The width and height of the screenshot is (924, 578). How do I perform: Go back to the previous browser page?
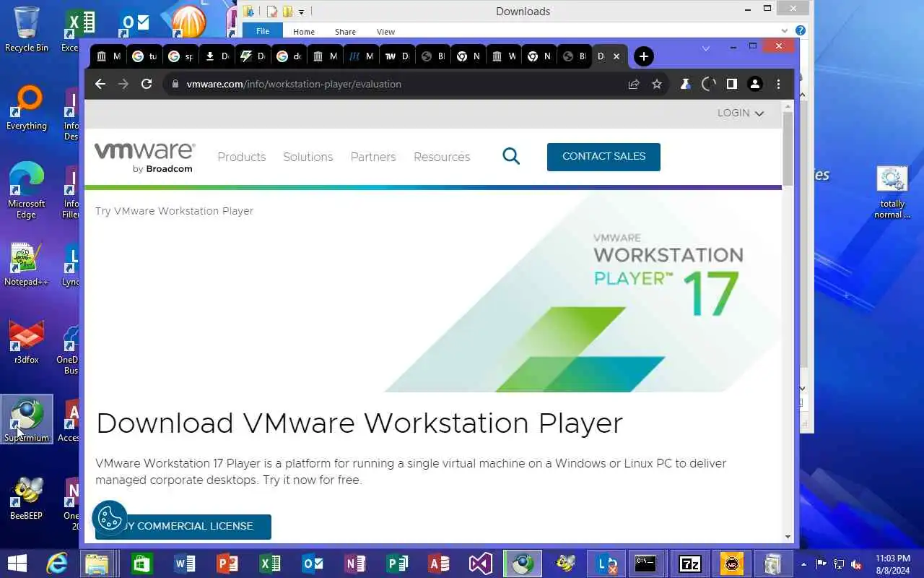[x=100, y=84]
